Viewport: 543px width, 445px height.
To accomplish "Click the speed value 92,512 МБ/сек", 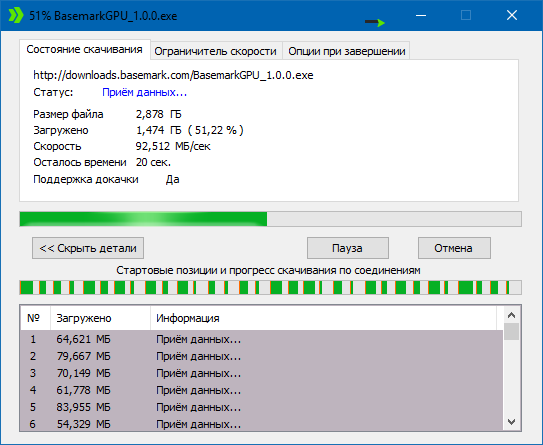I will point(173,146).
